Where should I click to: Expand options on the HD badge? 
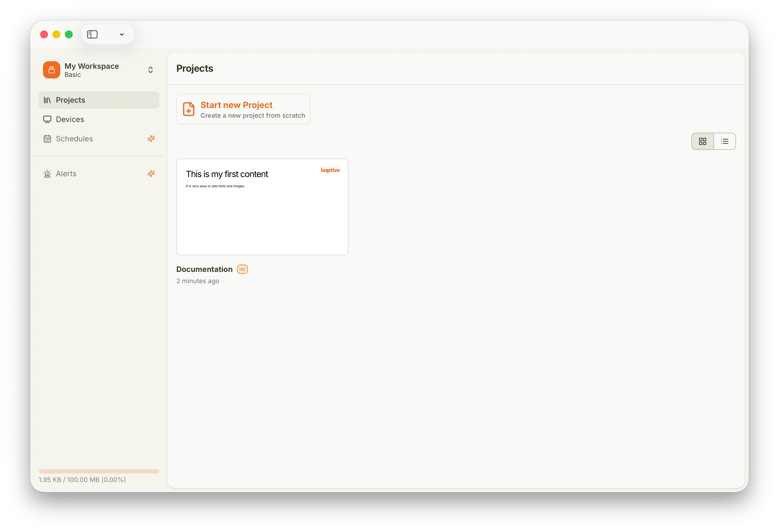point(242,269)
